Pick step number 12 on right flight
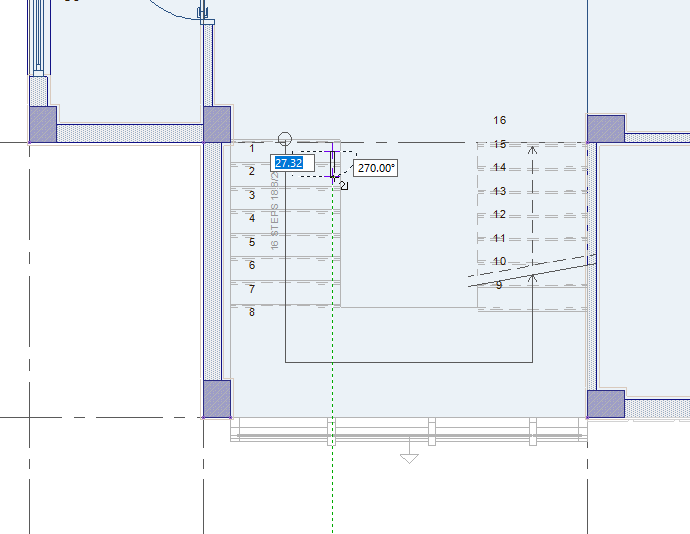690x534 pixels. click(499, 214)
